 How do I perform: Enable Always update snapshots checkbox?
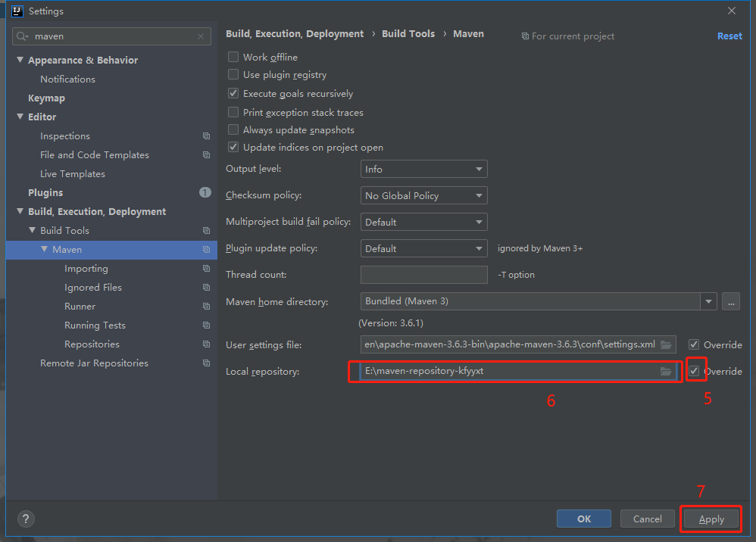pos(233,129)
